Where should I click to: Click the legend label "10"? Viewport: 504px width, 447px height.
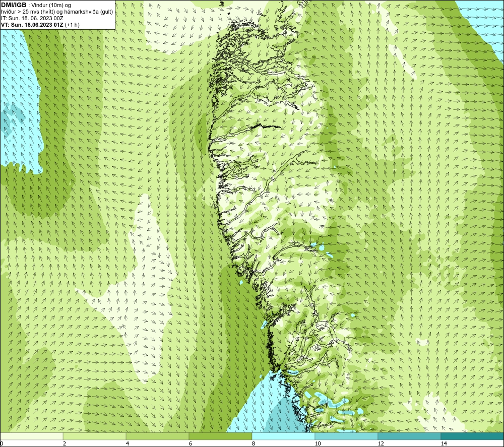[x=318, y=443]
